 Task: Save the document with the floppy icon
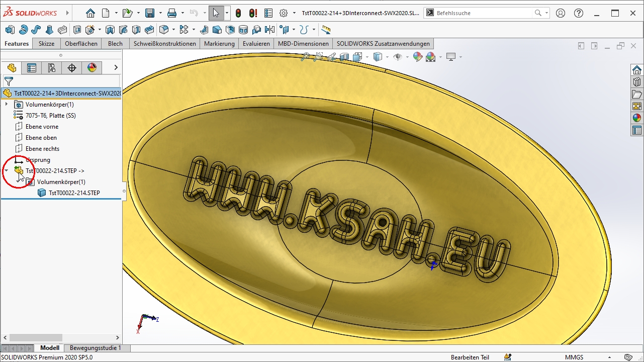pos(150,13)
